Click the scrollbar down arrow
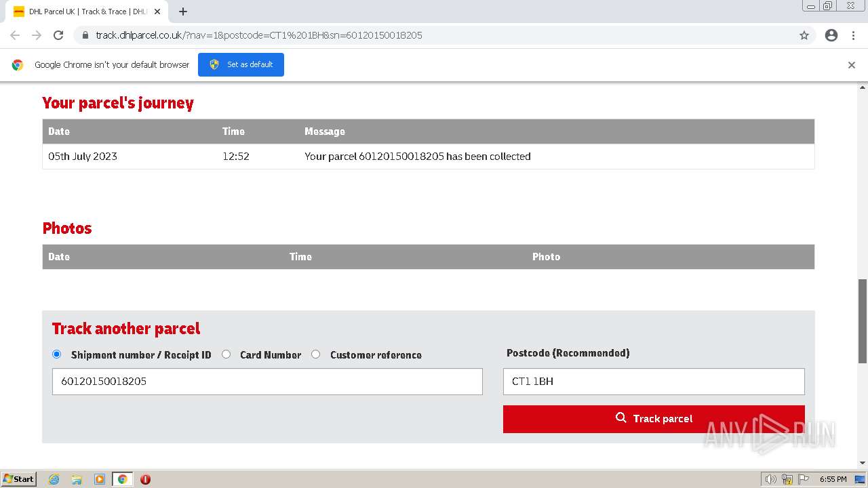This screenshot has width=868, height=488. pos(863,464)
